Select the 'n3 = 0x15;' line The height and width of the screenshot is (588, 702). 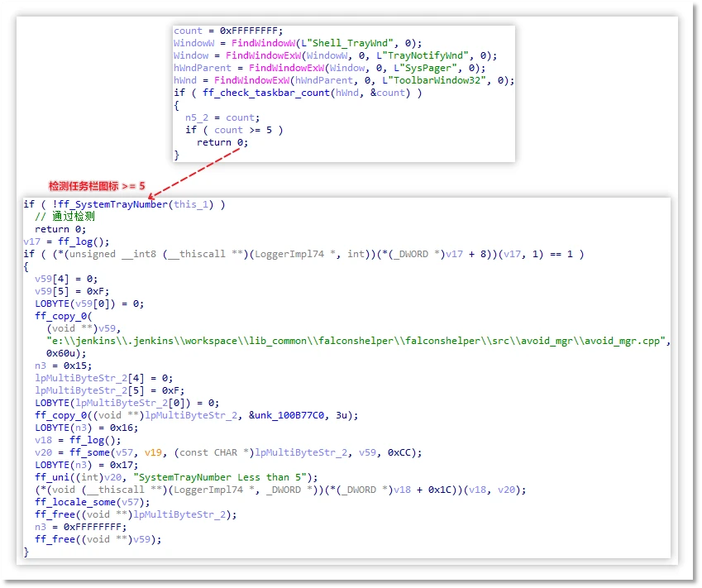point(64,366)
